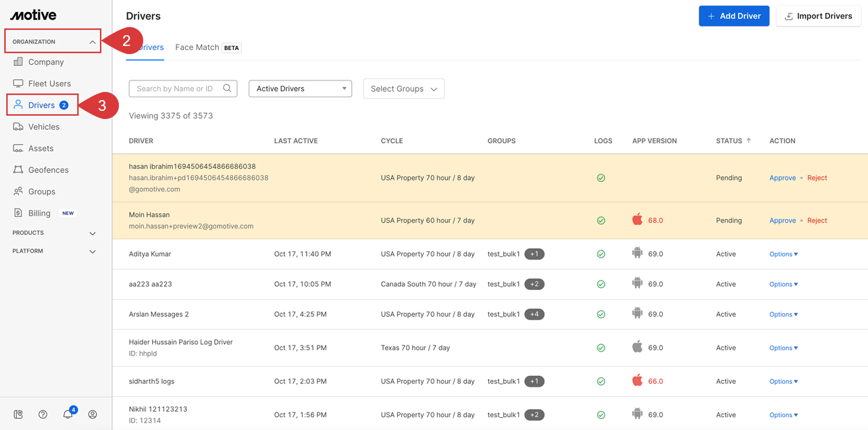The height and width of the screenshot is (430, 868).
Task: Sort by the Driver column header
Action: click(141, 141)
